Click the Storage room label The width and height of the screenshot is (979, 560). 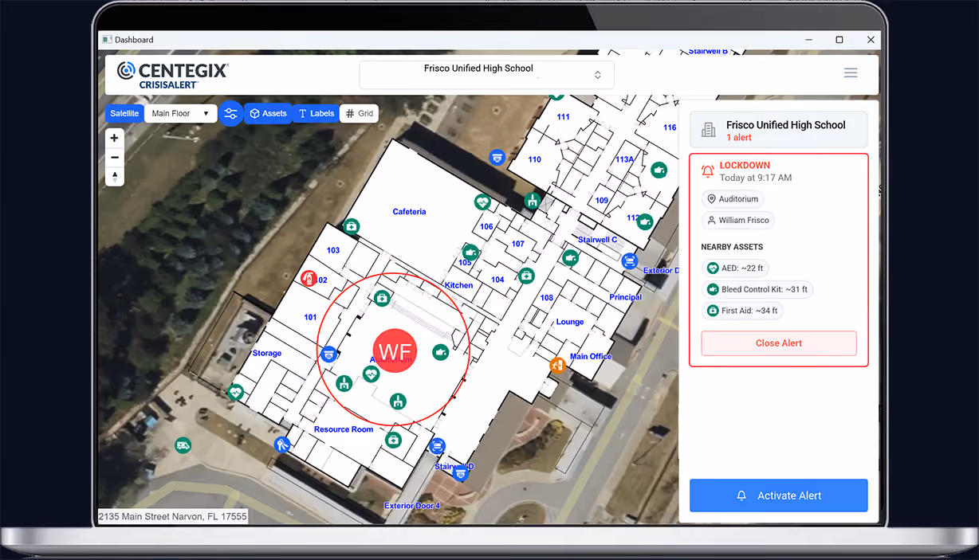click(x=267, y=353)
